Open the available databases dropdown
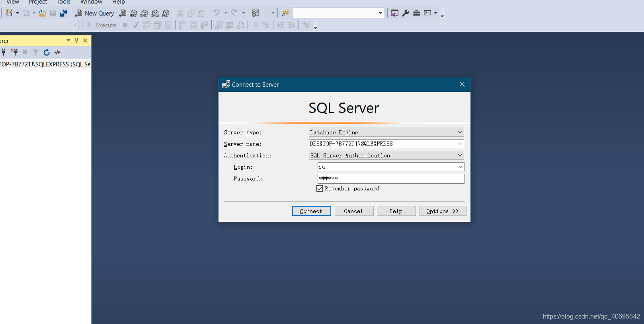This screenshot has height=324, width=644. (x=75, y=25)
